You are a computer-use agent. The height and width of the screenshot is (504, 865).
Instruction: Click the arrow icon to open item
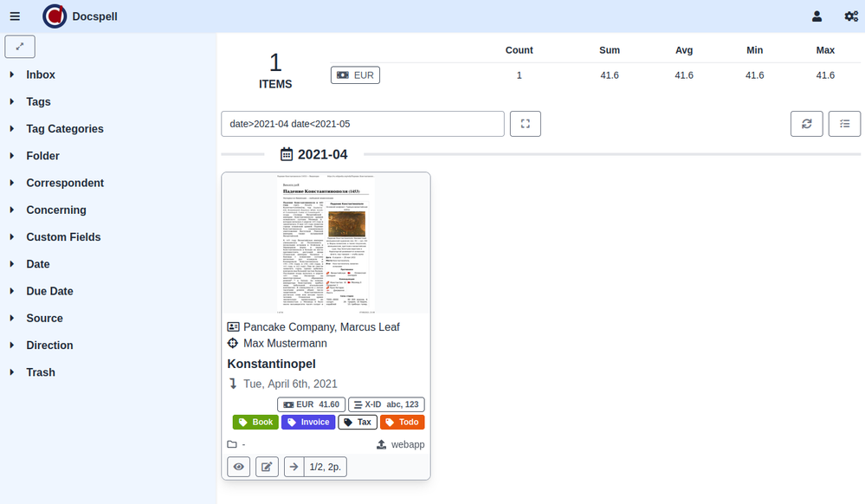pos(294,467)
